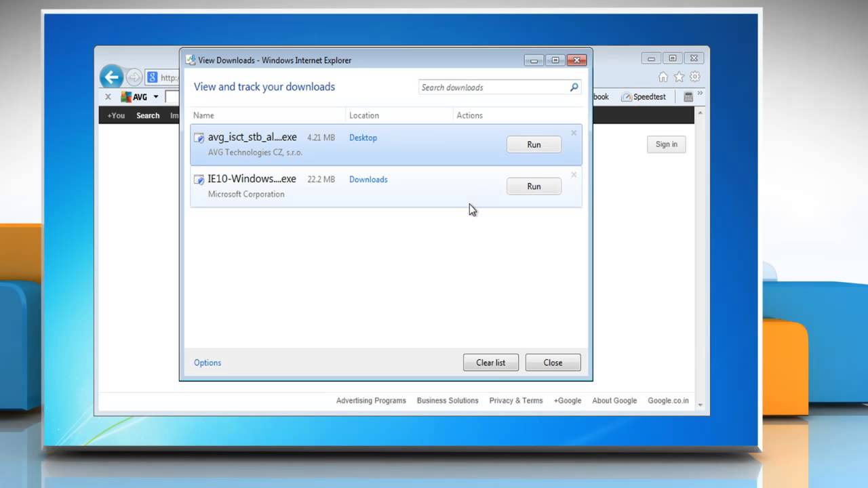Image resolution: width=868 pixels, height=488 pixels.
Task: Run the avg_isct_stb exe download
Action: tap(534, 144)
